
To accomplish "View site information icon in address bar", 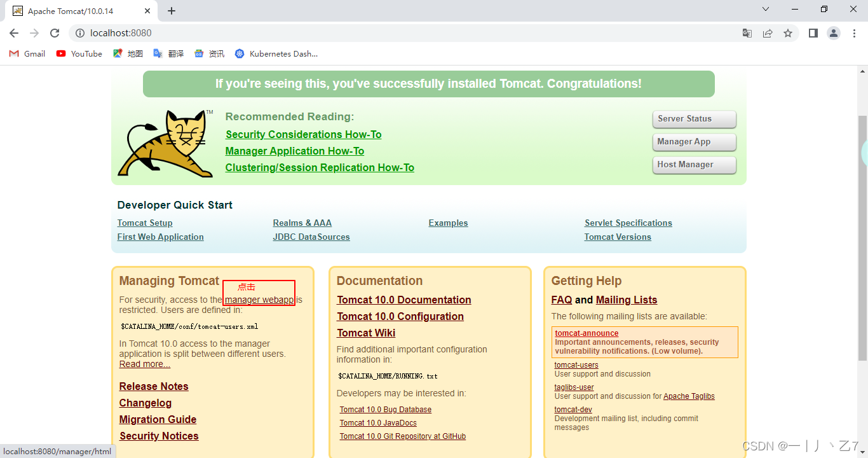I will [80, 33].
